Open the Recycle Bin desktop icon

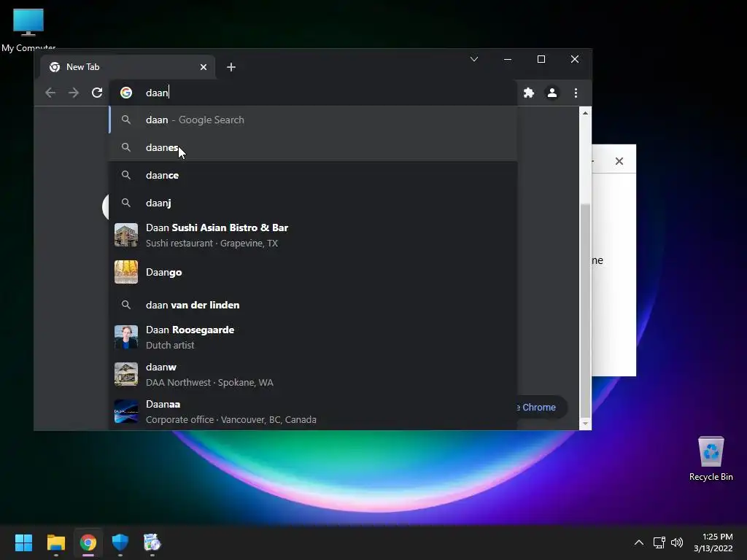click(x=711, y=459)
